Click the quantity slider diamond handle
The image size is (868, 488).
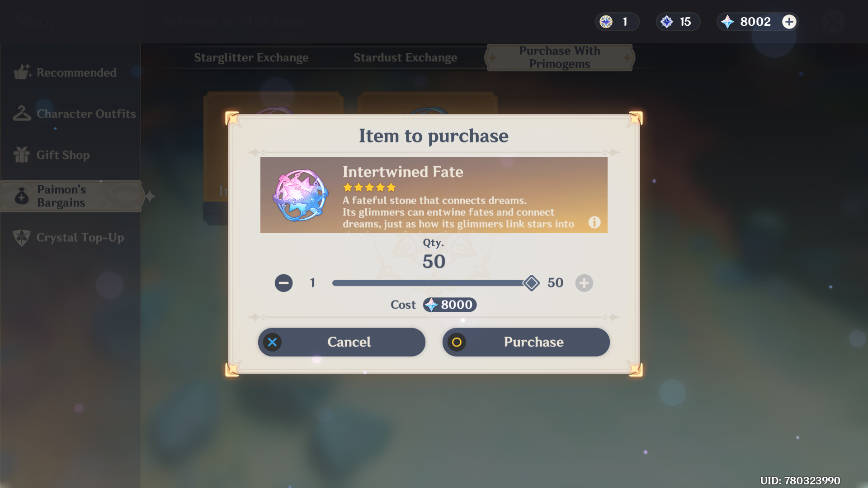[531, 283]
